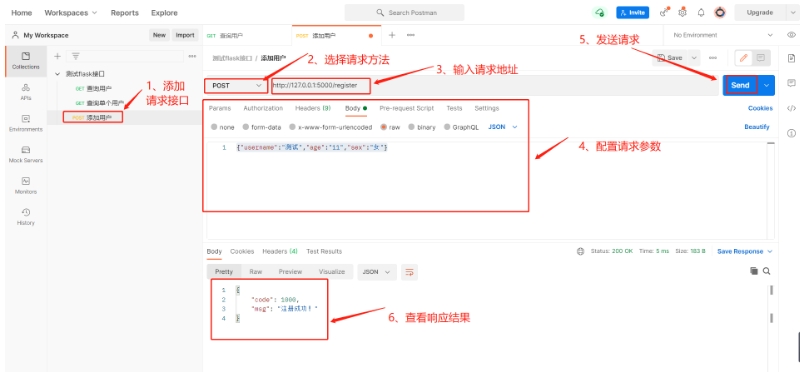Switch to the Params tab

[x=219, y=108]
